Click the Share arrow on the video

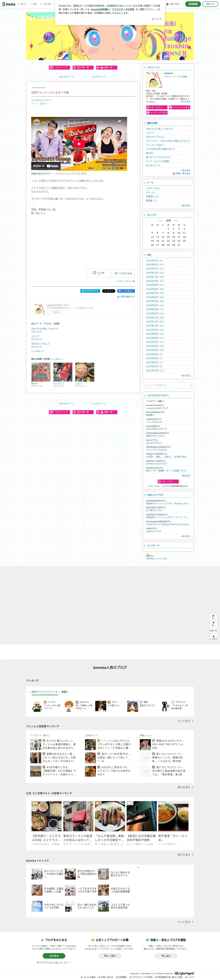(119, 123)
